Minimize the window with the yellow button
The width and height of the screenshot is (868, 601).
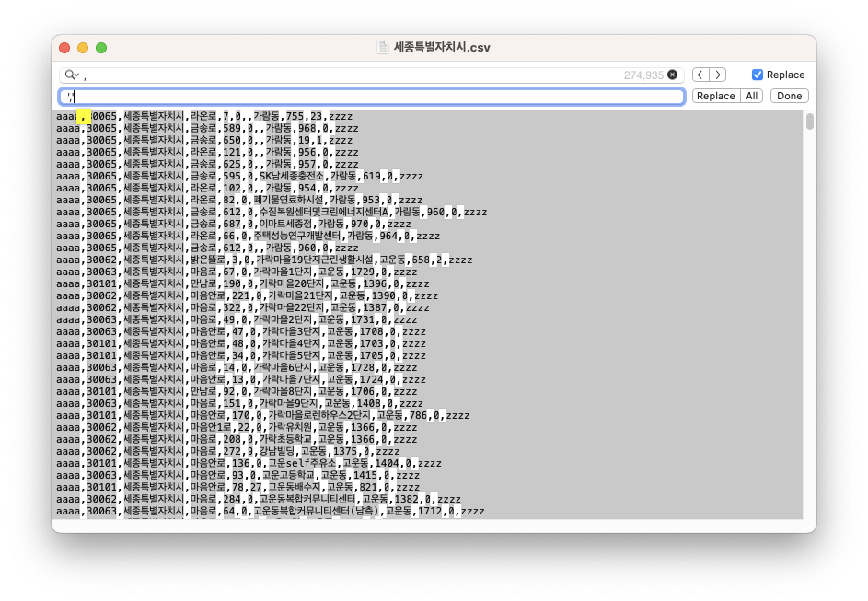pos(83,48)
